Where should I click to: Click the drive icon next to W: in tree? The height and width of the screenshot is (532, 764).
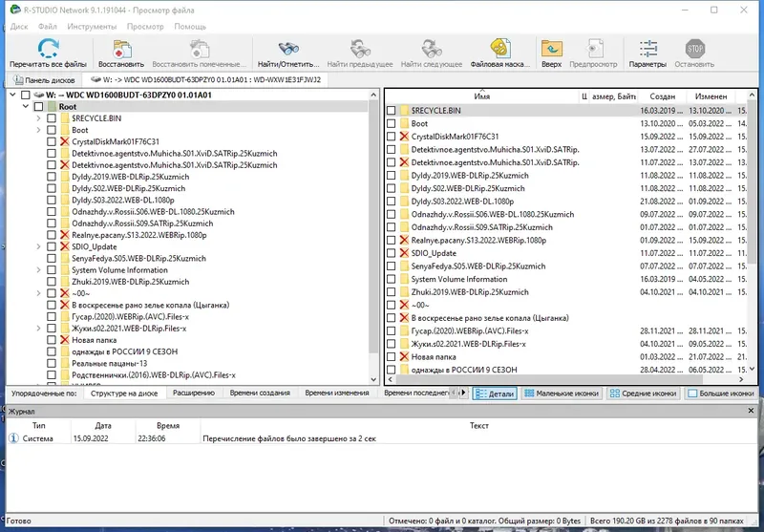[38, 95]
